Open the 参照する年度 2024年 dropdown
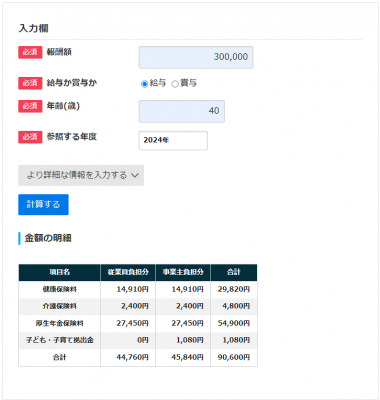This screenshot has width=380, height=400. click(173, 140)
